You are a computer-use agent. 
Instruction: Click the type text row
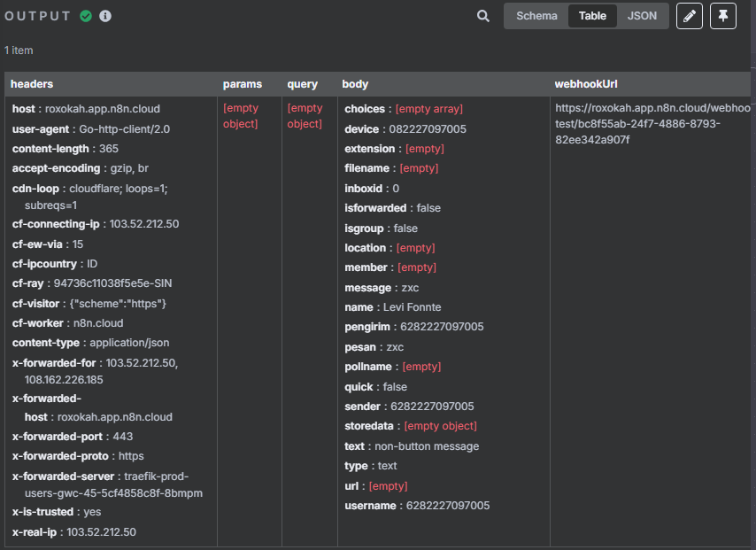[x=371, y=466]
